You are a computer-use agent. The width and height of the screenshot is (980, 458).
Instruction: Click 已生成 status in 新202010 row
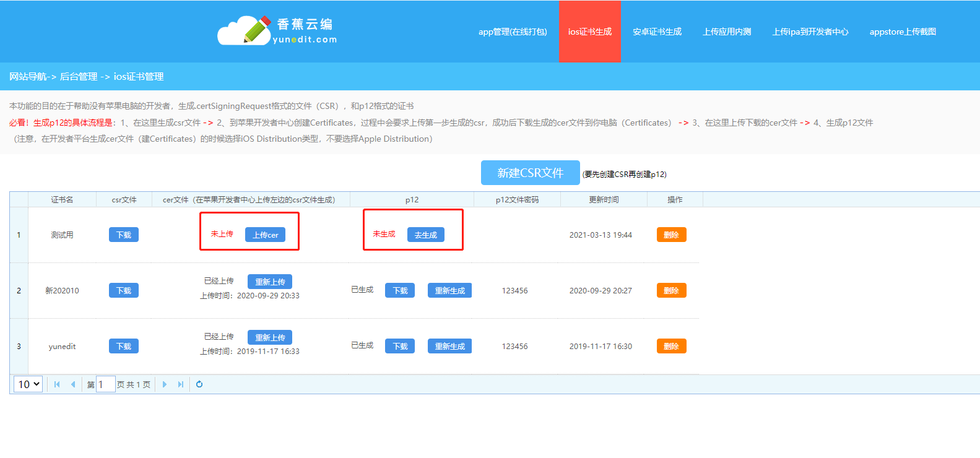click(362, 290)
